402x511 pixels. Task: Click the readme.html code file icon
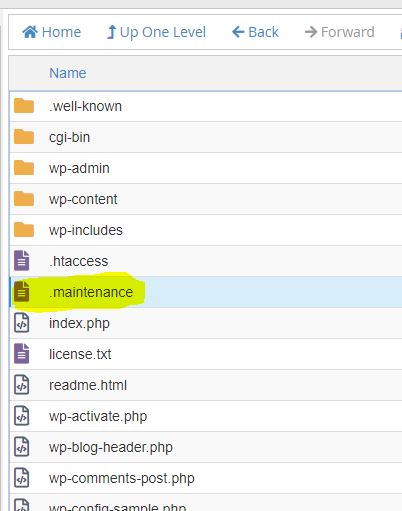(22, 385)
